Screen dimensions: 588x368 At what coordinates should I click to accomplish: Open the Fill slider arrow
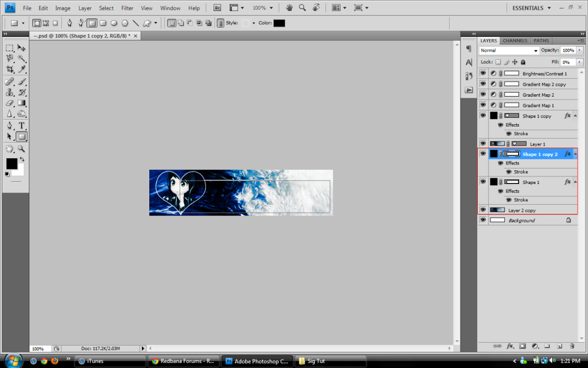coord(580,62)
